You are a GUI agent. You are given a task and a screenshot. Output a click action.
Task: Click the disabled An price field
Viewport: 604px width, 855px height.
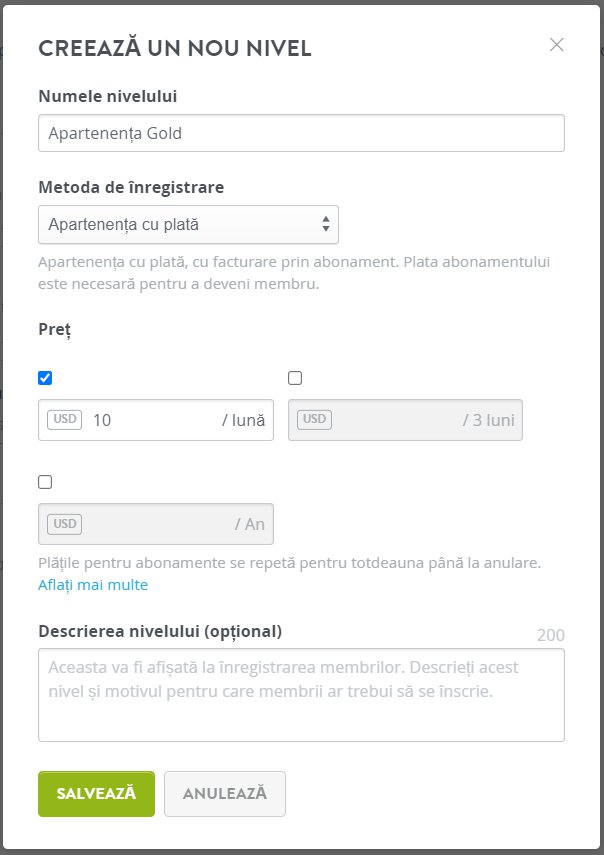(156, 524)
